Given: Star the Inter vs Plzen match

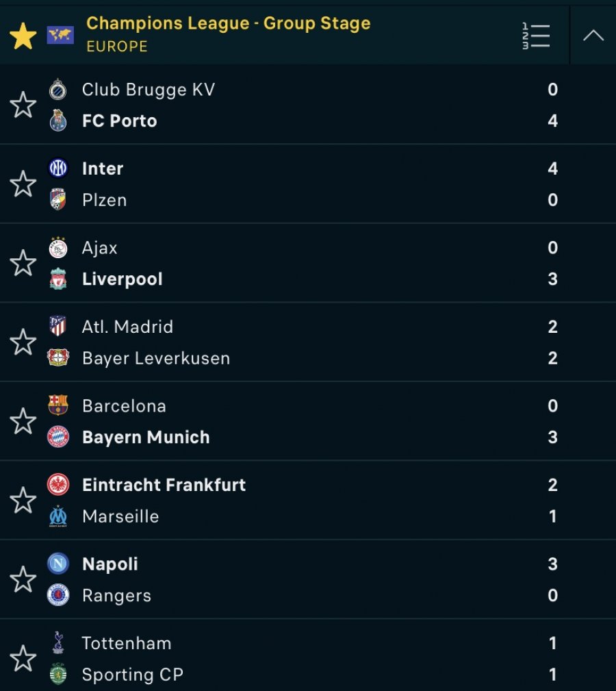Looking at the screenshot, I should pyautogui.click(x=23, y=184).
